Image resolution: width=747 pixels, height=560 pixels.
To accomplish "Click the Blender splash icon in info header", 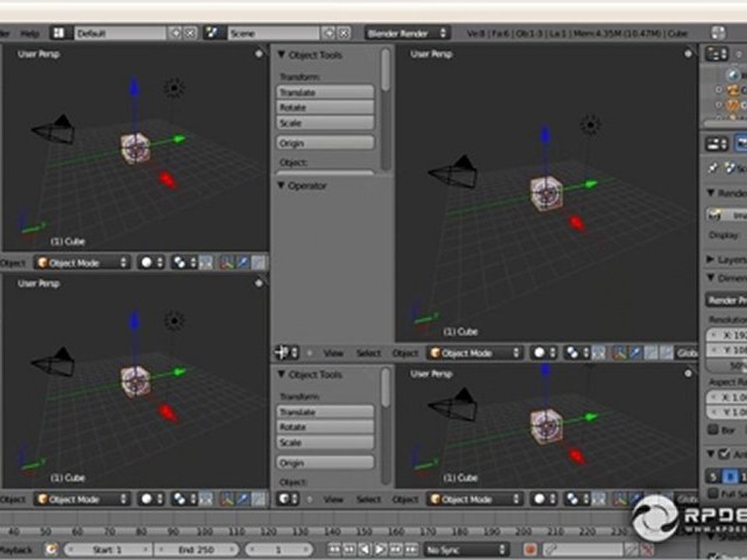I will click(718, 33).
